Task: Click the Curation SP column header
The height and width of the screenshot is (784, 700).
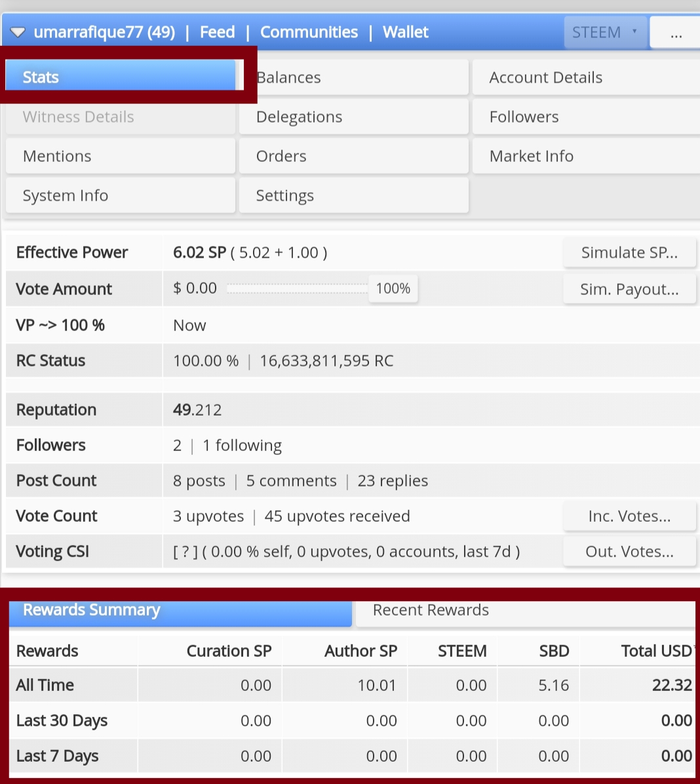Action: (x=229, y=651)
